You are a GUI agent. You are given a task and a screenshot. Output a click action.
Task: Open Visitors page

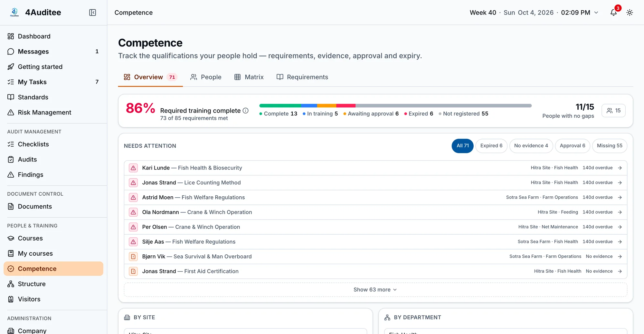pyautogui.click(x=53, y=299)
